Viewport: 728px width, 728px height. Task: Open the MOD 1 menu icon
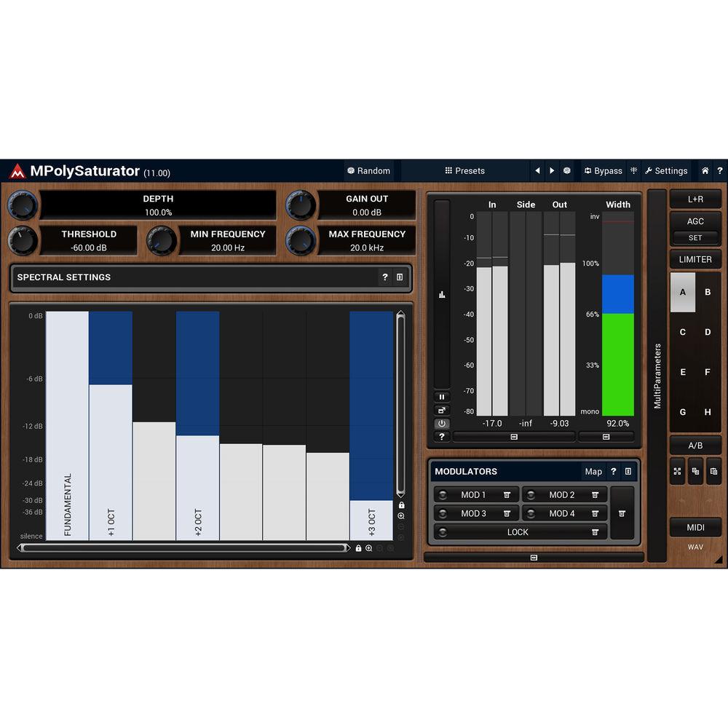click(507, 495)
